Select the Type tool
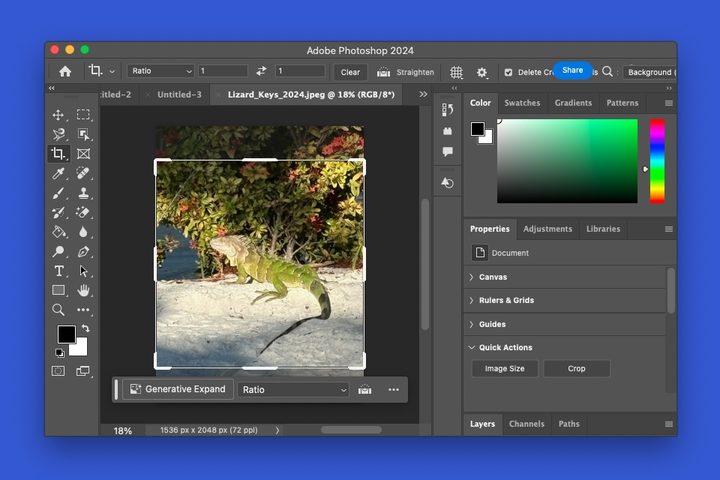Image resolution: width=720 pixels, height=480 pixels. pyautogui.click(x=58, y=271)
